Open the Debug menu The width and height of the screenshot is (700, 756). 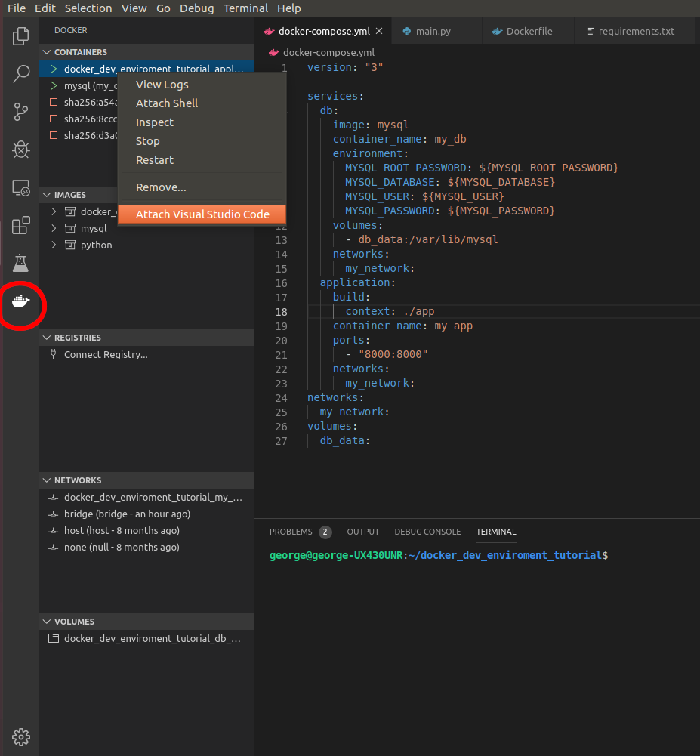point(196,8)
